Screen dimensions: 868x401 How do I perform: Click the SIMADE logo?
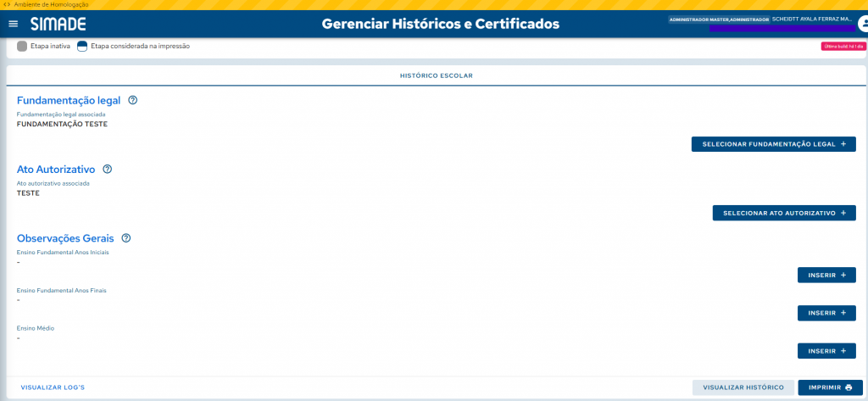pos(58,24)
